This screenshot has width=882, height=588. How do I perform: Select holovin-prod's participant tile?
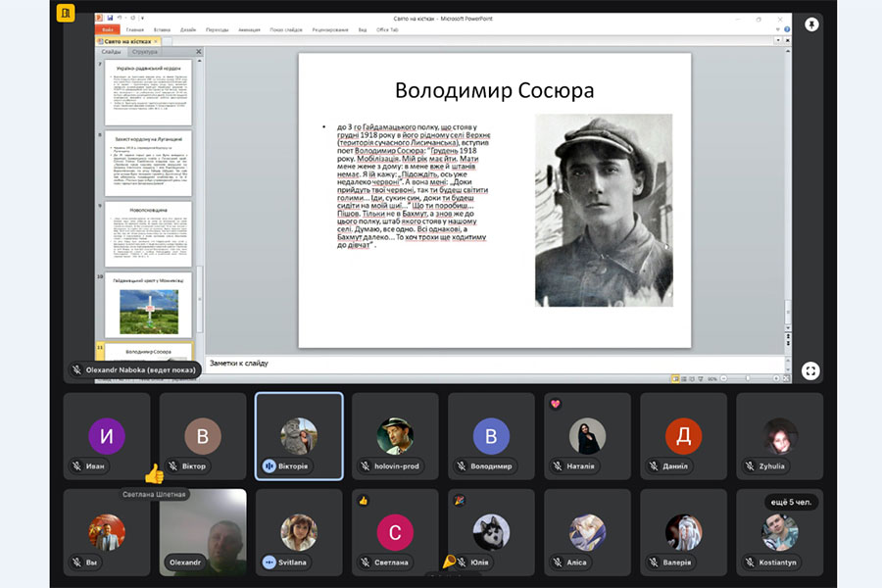[395, 436]
